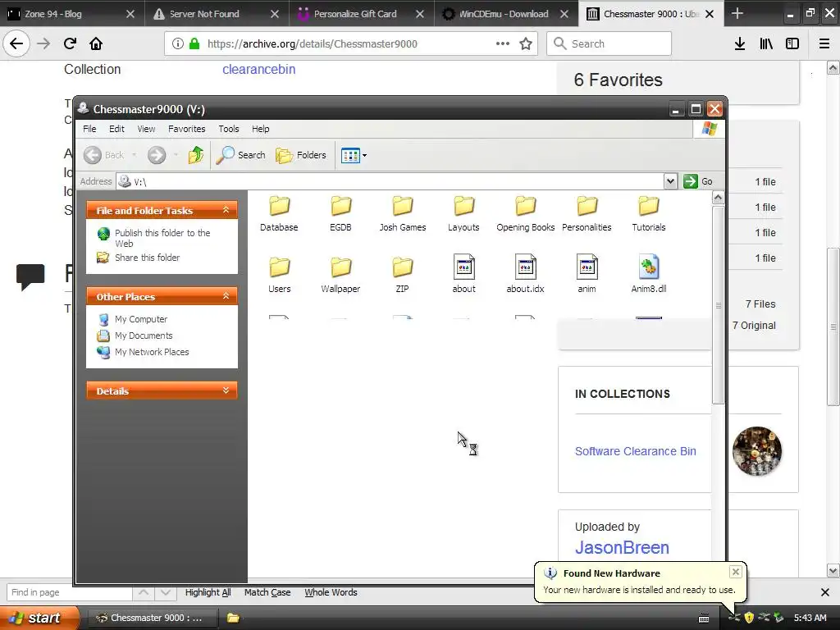Image resolution: width=840 pixels, height=630 pixels.
Task: Bookmark this page with the star icon
Action: click(x=526, y=44)
